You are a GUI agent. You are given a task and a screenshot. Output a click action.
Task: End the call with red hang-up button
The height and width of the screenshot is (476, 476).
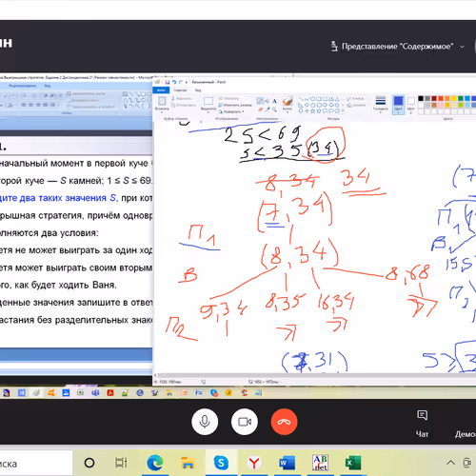tap(284, 422)
